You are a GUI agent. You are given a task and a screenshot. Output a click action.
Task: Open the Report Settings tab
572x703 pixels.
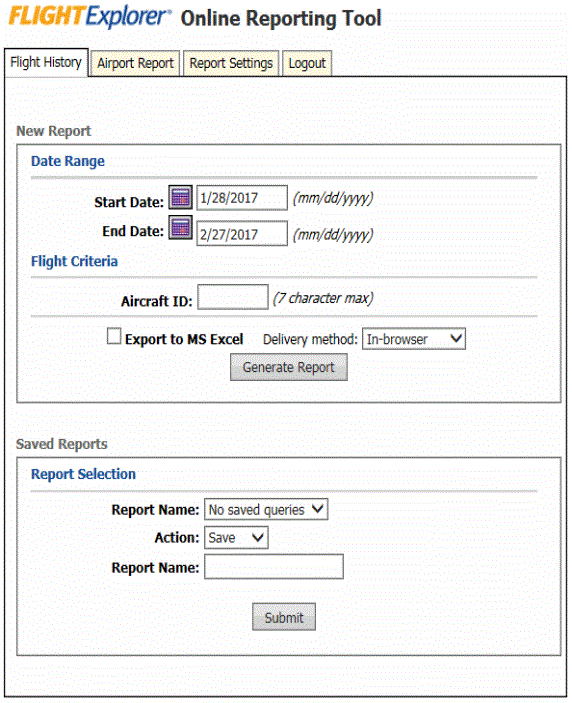(231, 63)
